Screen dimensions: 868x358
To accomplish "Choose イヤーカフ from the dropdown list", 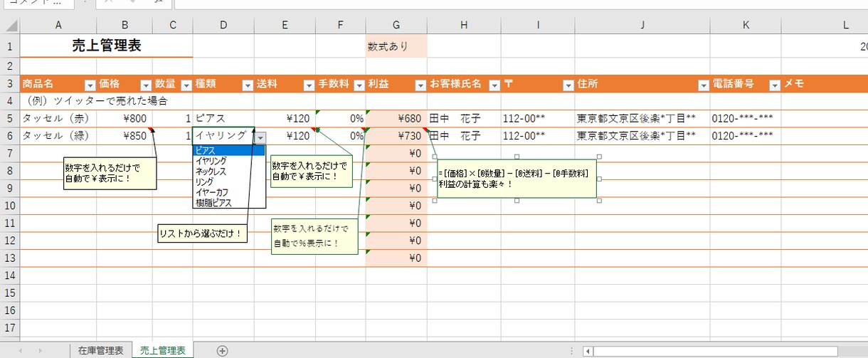I will (228, 192).
